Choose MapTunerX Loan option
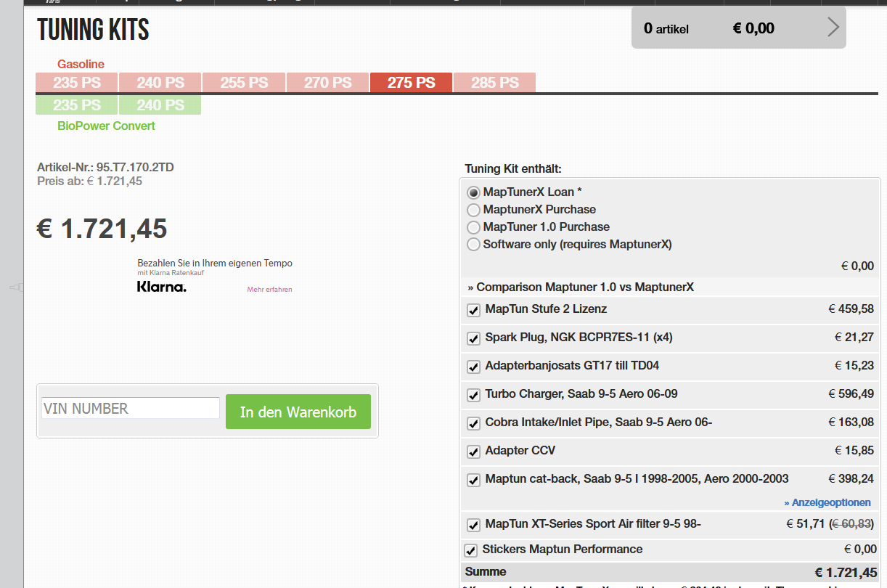Viewport: 887px width, 588px height. [x=474, y=192]
